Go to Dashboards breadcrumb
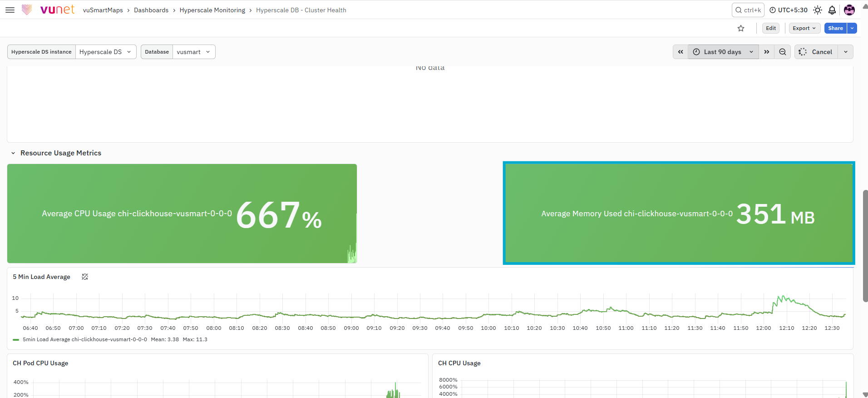This screenshot has width=868, height=398. pos(151,10)
